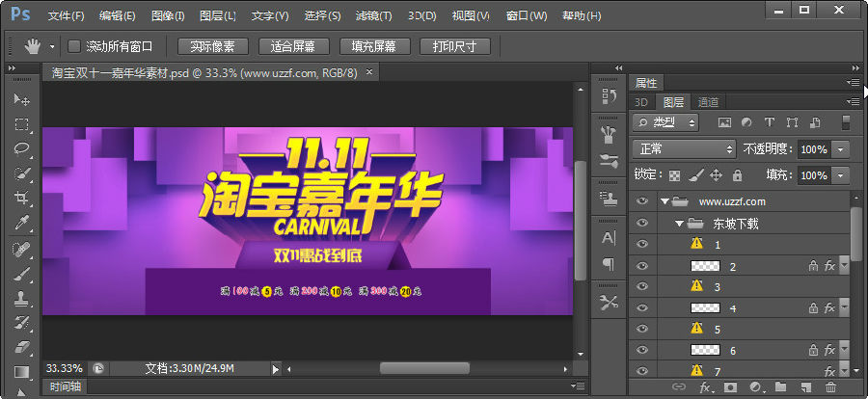This screenshot has height=399, width=868.
Task: Hide the www.uzzf.com group
Action: 642,201
